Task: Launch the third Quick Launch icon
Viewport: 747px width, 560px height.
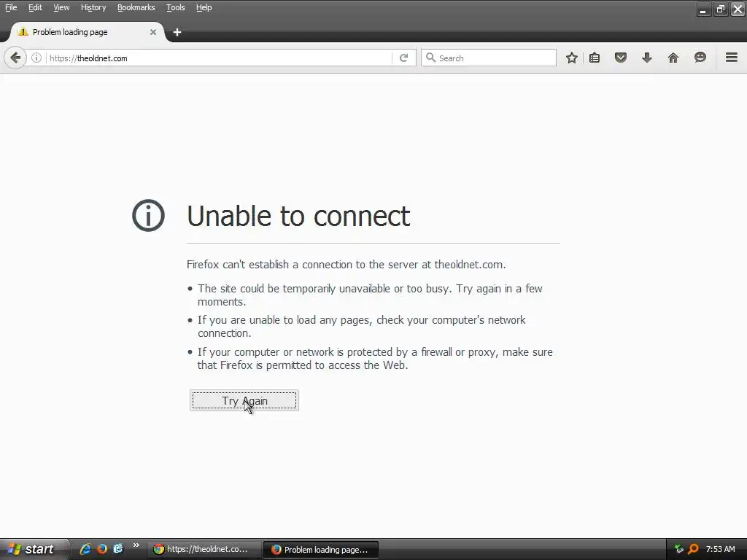Action: pos(117,549)
